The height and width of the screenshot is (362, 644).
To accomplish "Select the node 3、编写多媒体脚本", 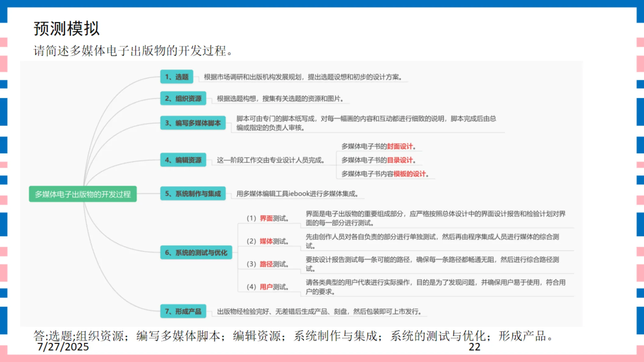I will point(193,123).
